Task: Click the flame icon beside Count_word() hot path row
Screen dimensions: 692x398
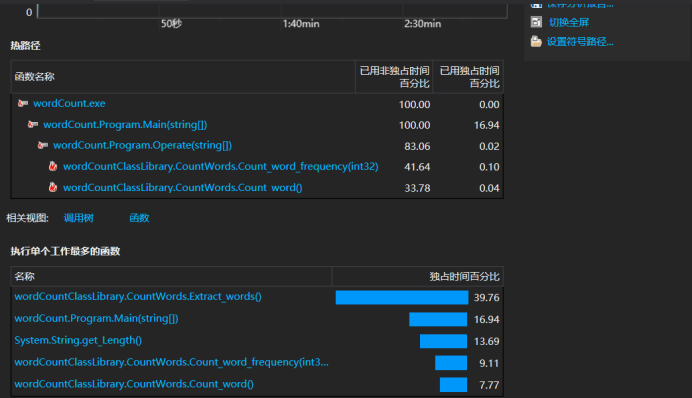Action: pos(53,187)
